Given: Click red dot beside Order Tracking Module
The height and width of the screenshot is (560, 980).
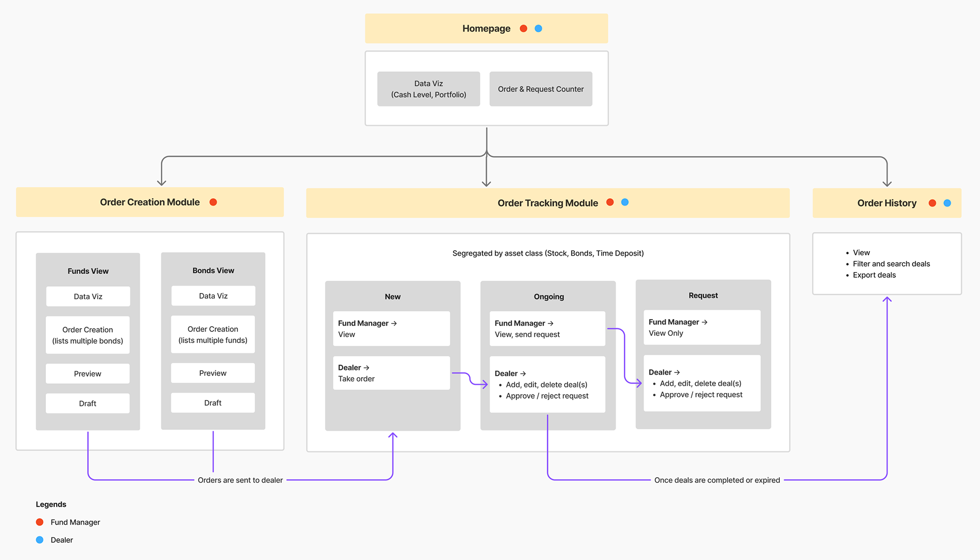Looking at the screenshot, I should coord(610,202).
